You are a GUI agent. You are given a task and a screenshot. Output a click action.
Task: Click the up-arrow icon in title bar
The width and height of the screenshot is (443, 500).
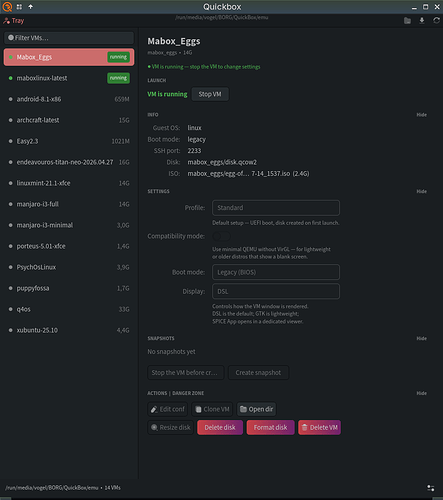30,7
